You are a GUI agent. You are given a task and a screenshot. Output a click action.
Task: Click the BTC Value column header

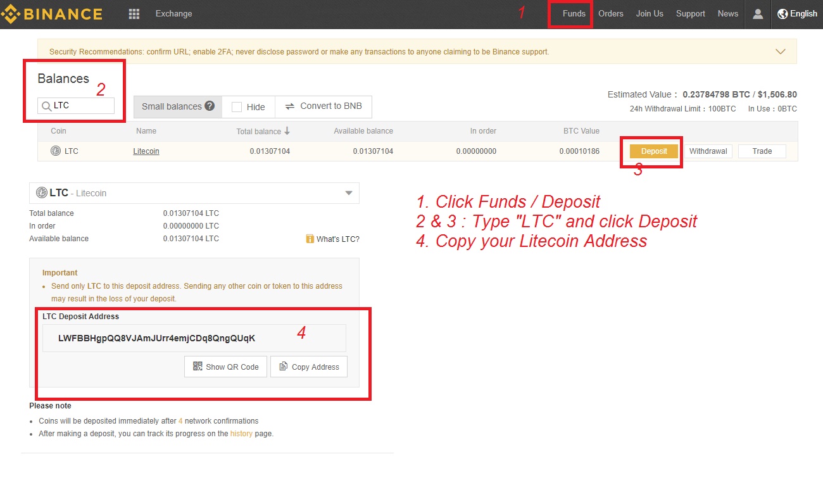click(581, 131)
